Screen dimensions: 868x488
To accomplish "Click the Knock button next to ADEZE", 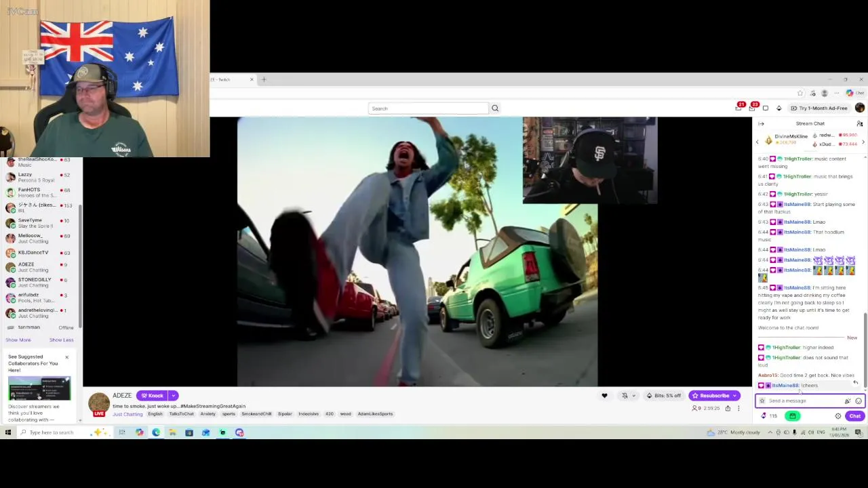I will point(152,396).
